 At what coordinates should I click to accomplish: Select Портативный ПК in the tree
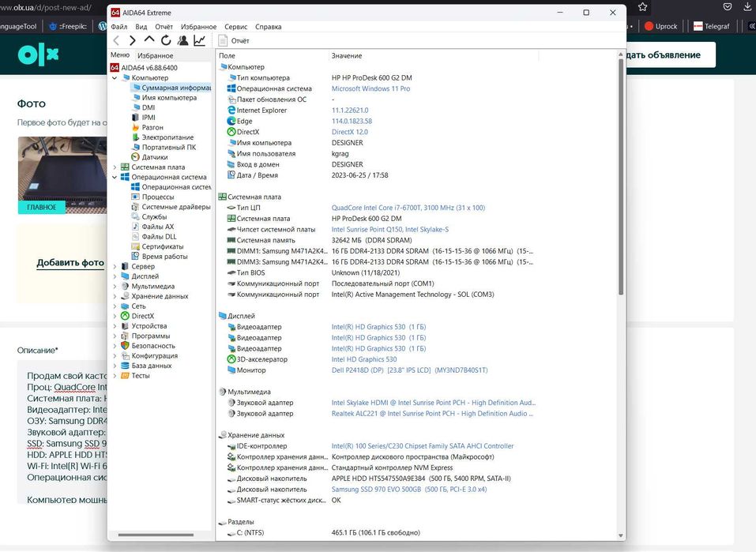[x=168, y=147]
